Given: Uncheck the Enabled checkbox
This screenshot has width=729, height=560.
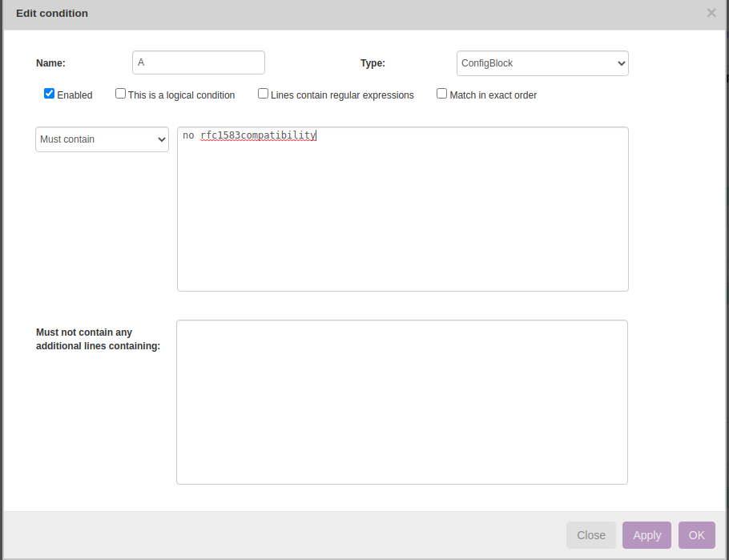Looking at the screenshot, I should point(50,94).
